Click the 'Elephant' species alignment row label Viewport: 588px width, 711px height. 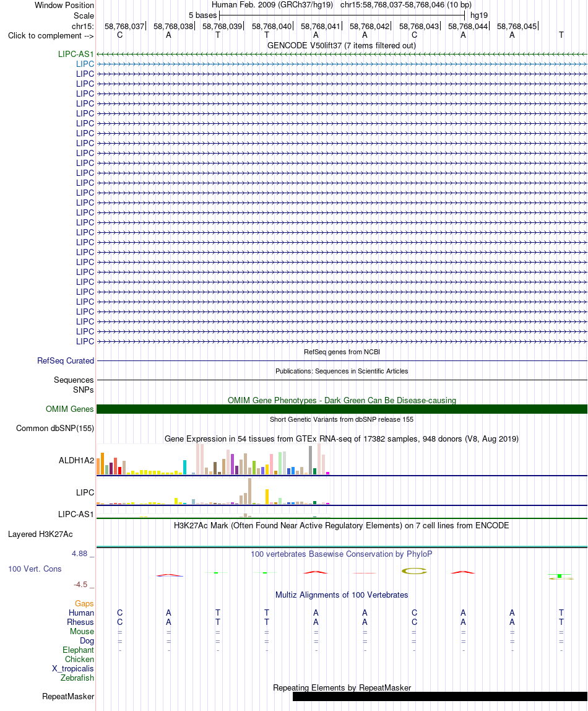(x=79, y=650)
